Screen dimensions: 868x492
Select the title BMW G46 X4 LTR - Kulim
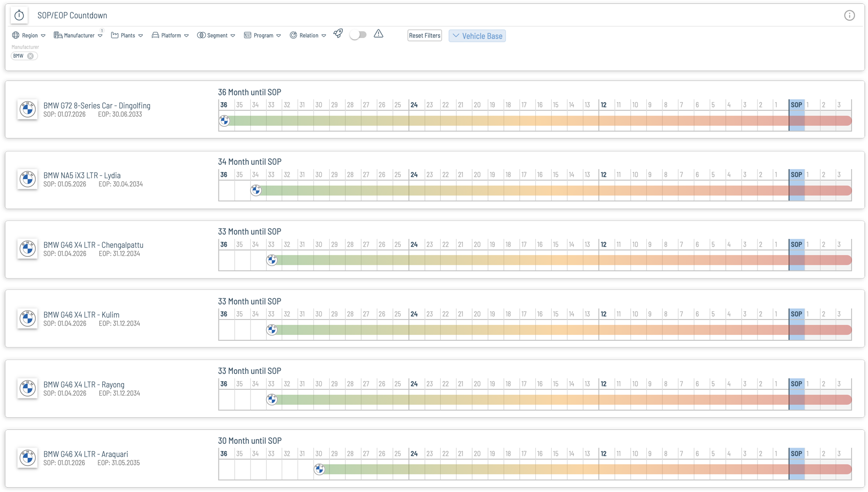(x=81, y=315)
